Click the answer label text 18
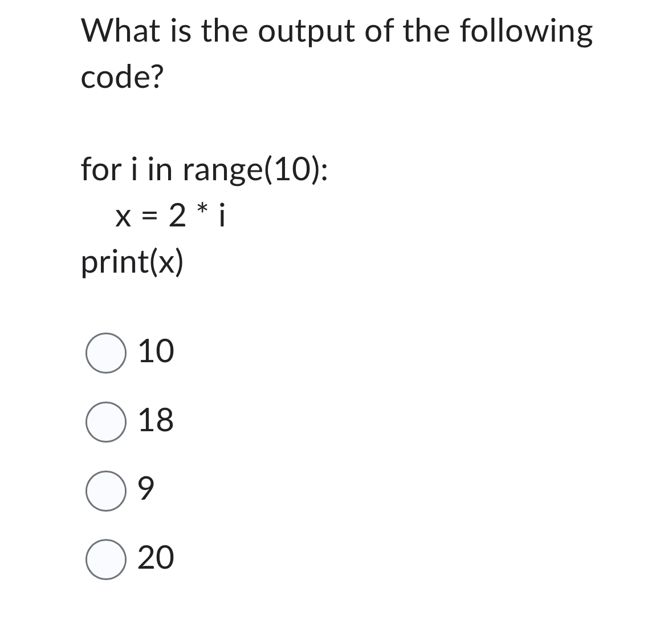The image size is (672, 624). 156,421
